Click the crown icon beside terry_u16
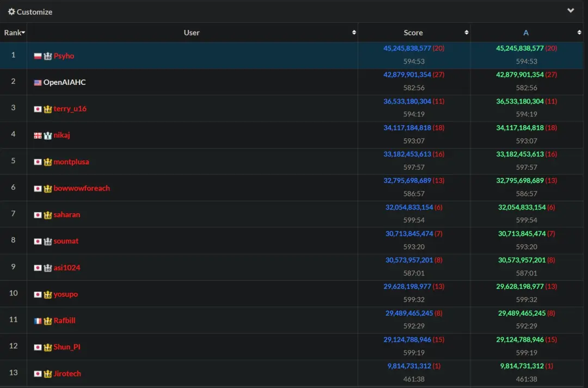Screen dimensions: 588x388 [47, 109]
